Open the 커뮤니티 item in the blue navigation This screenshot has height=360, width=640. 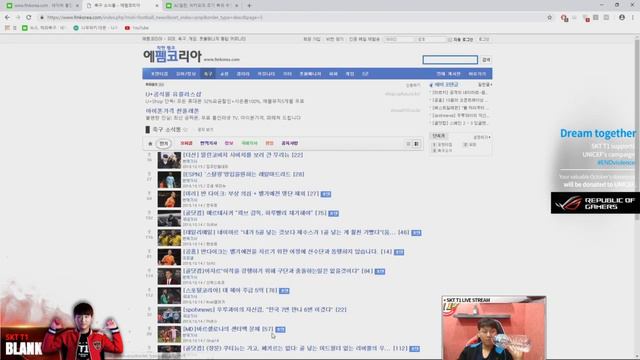click(x=266, y=74)
